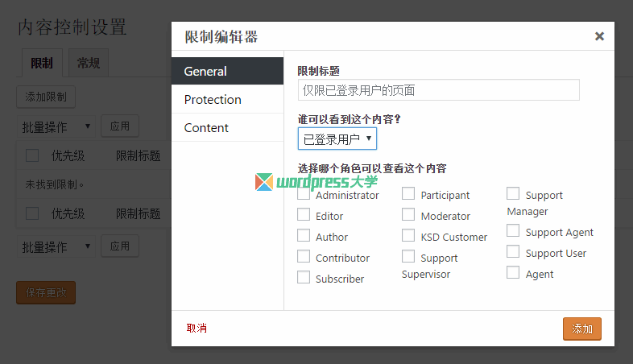633x364 pixels.
Task: Open the 已登录用户 visibility dropdown
Action: [x=337, y=139]
